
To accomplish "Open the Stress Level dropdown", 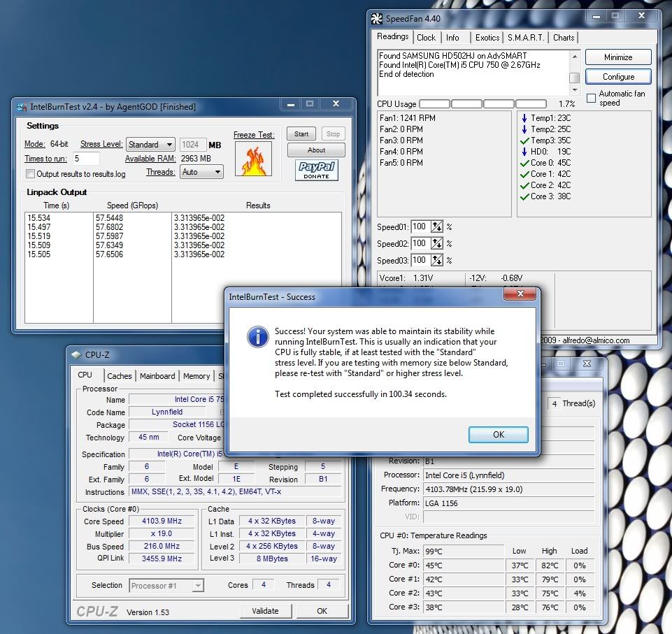I will point(150,145).
